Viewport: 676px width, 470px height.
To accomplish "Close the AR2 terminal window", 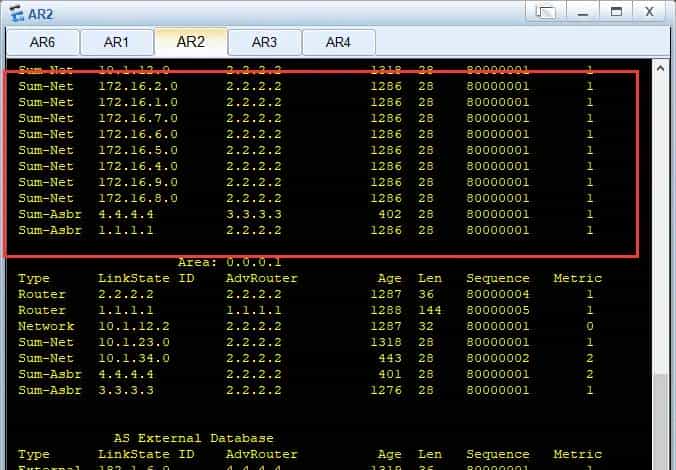I will 650,13.
